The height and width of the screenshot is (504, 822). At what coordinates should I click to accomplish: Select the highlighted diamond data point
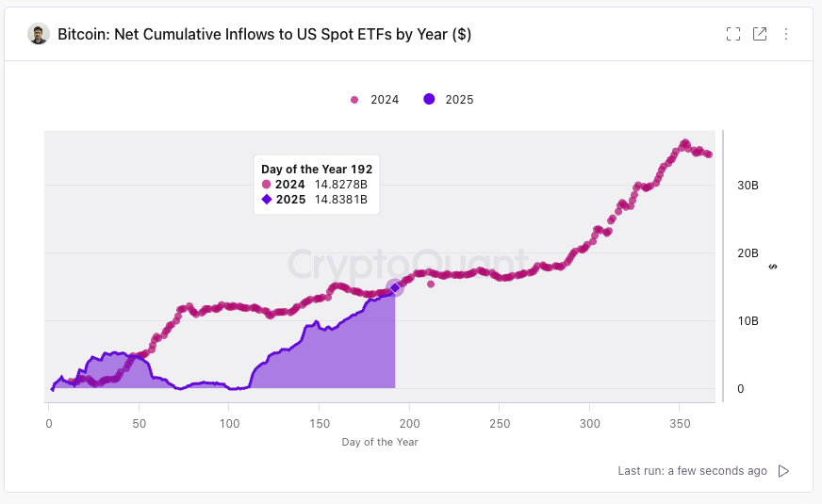395,287
